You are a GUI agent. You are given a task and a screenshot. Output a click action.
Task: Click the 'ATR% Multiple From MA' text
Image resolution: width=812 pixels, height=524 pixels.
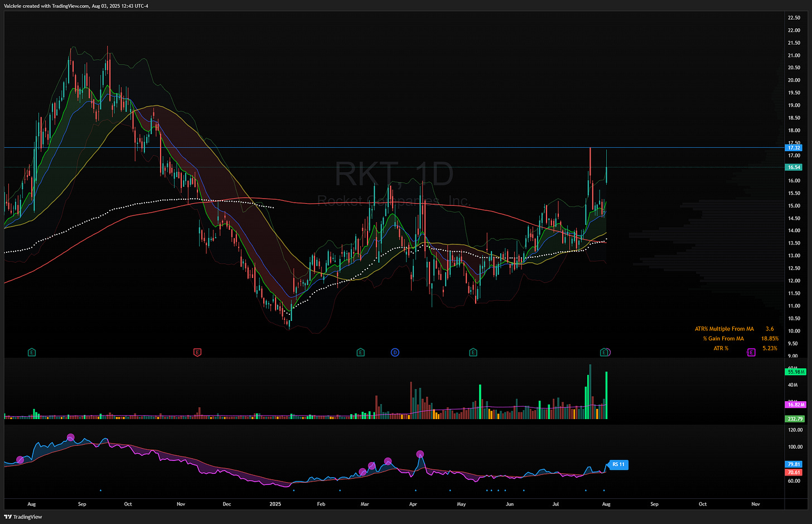point(724,329)
